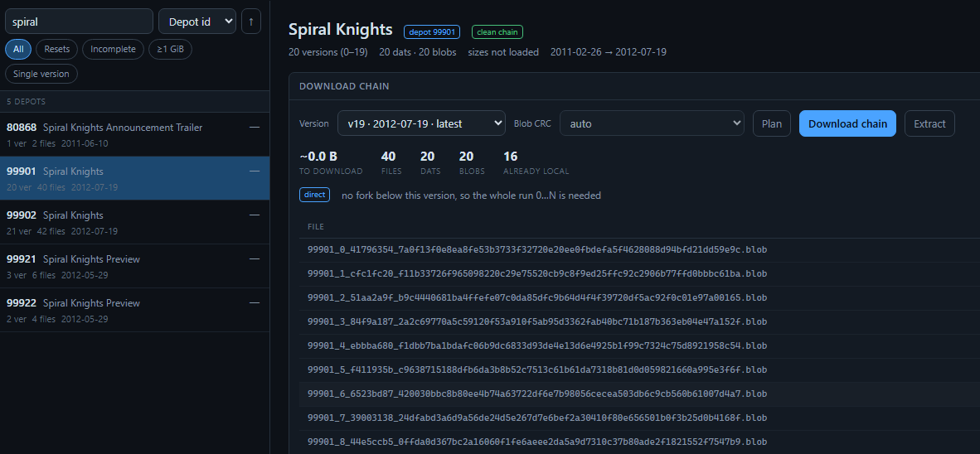
Task: Click the 16 already local stat
Action: 536,163
